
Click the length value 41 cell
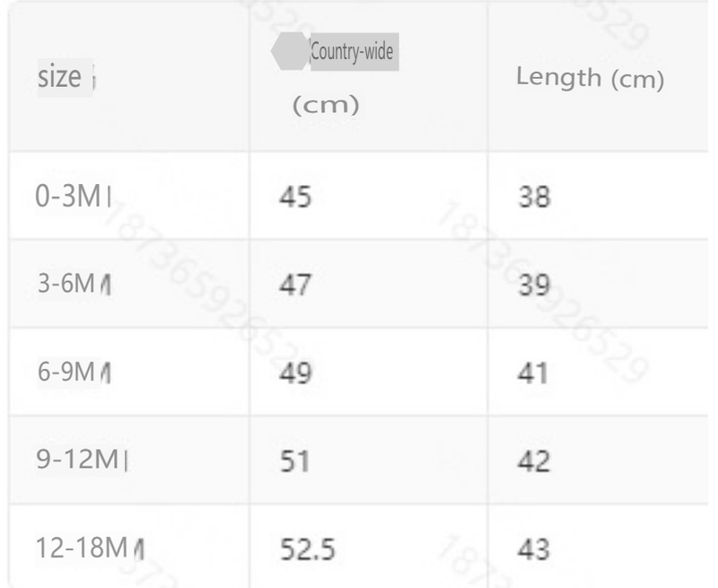coord(533,372)
